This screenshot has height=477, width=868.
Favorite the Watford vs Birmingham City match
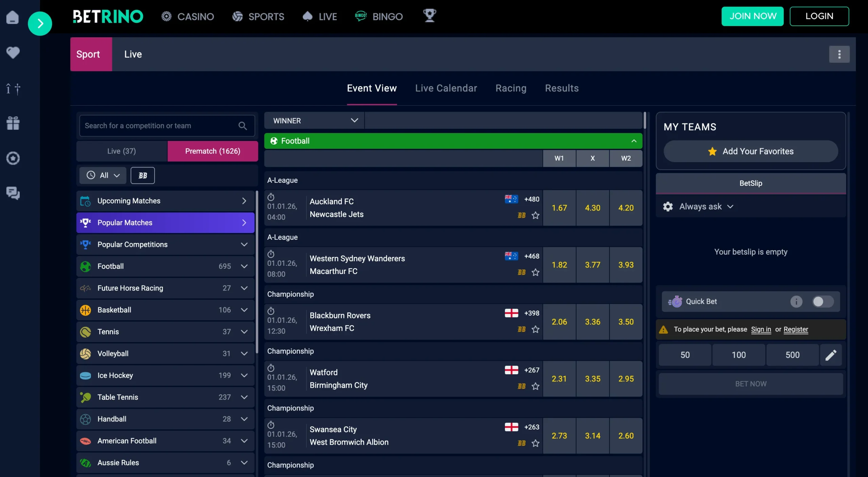tap(535, 386)
